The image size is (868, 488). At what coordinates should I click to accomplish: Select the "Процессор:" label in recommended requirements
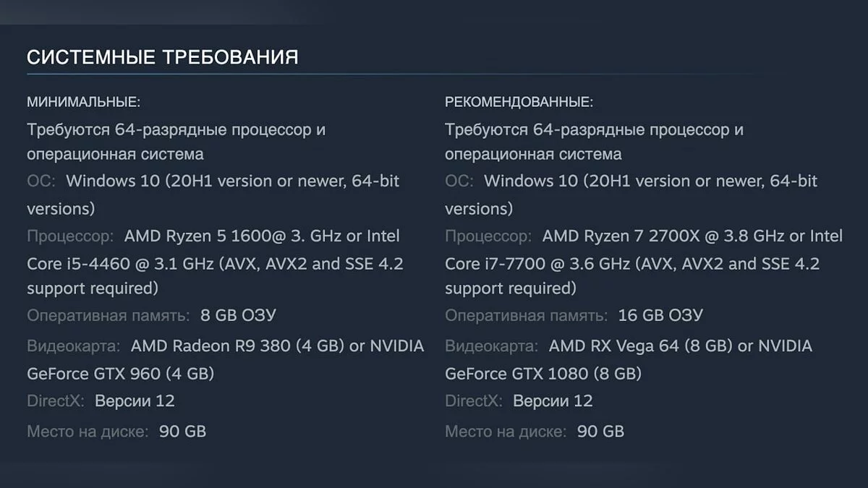[x=488, y=236]
